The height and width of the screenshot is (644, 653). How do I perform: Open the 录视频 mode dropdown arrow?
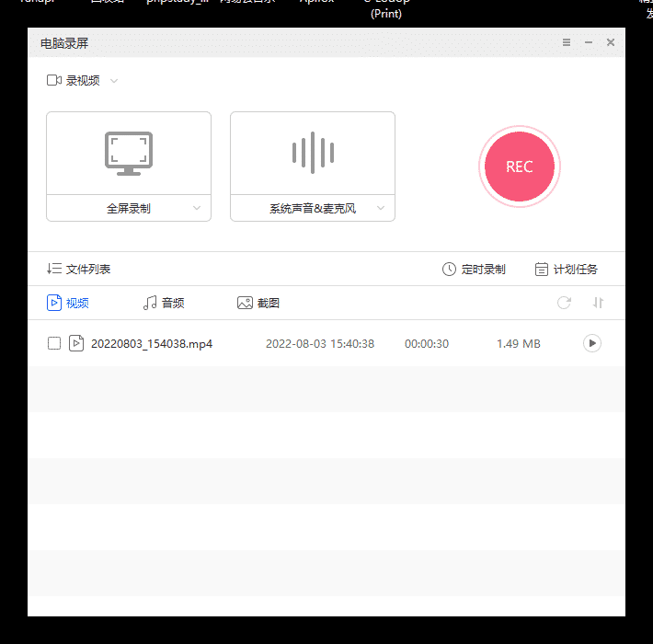coord(114,80)
